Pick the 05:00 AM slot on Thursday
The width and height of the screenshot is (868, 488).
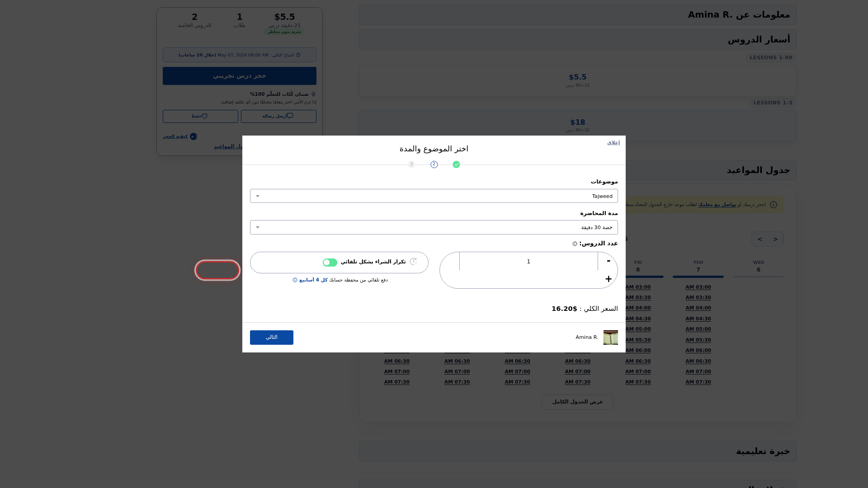click(x=698, y=329)
